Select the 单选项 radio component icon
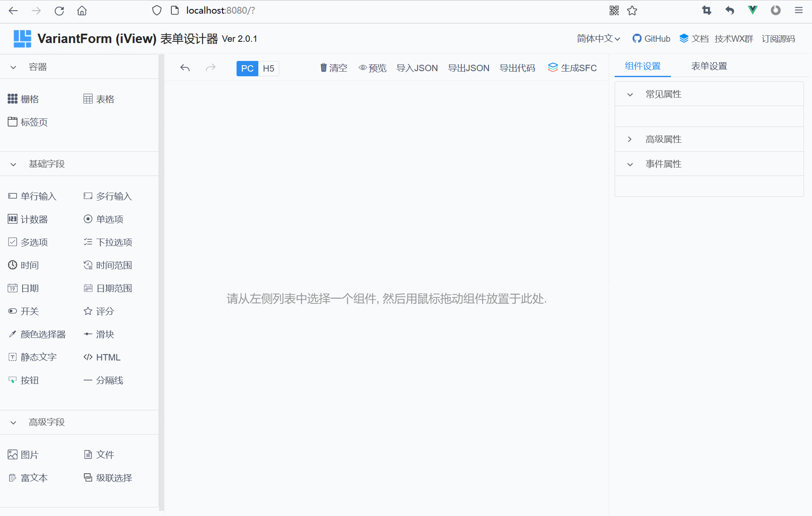Screen dimensions: 812x516 (x=88, y=219)
